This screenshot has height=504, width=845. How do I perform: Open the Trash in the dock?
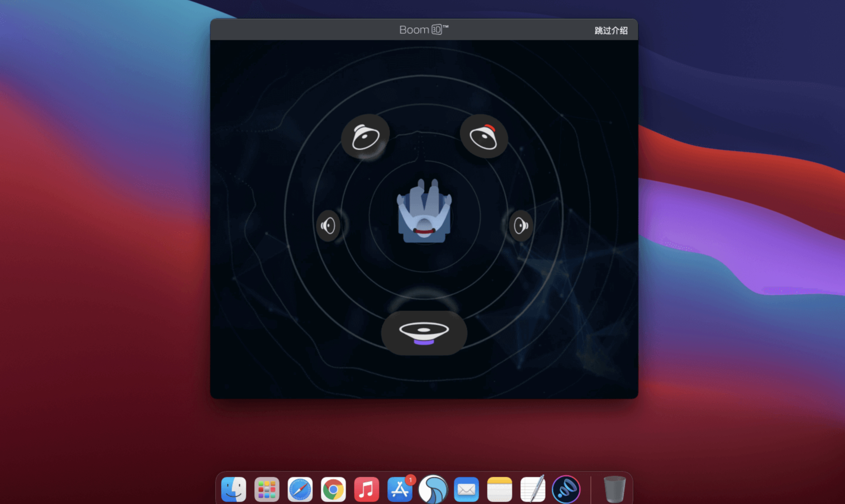[x=614, y=489]
